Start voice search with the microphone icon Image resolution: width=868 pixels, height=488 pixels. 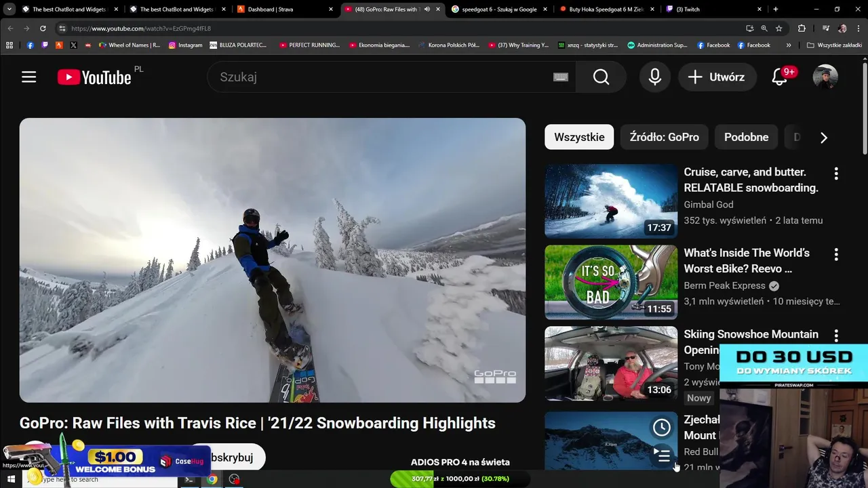tap(655, 77)
